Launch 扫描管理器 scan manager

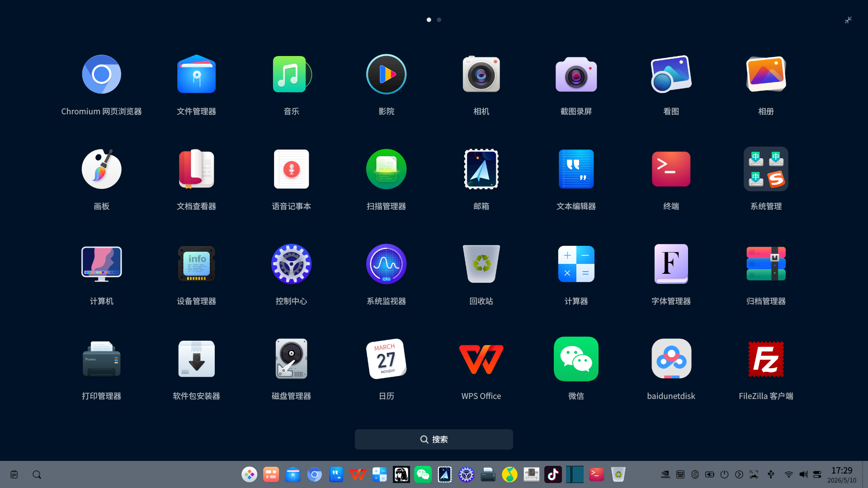[x=386, y=169]
